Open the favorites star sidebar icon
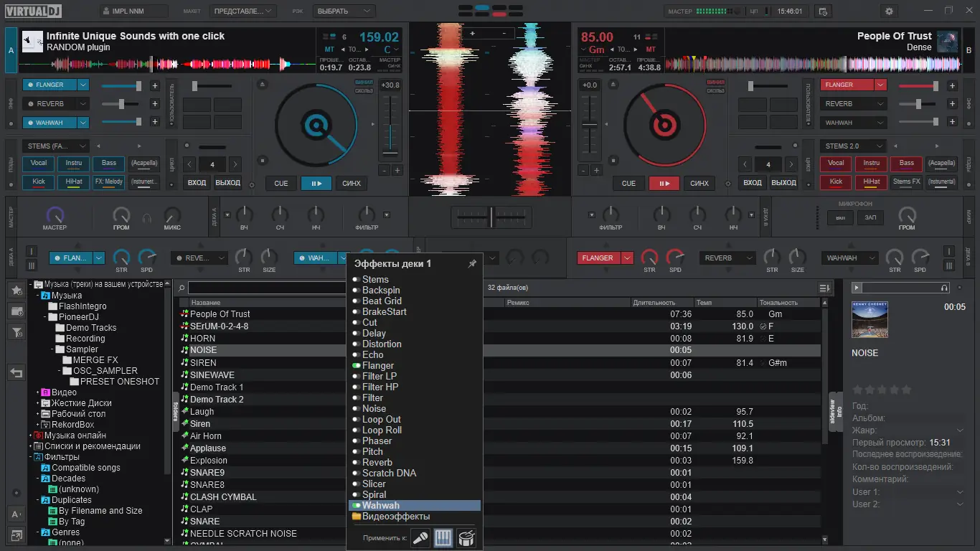This screenshot has height=551, width=980. pyautogui.click(x=17, y=290)
